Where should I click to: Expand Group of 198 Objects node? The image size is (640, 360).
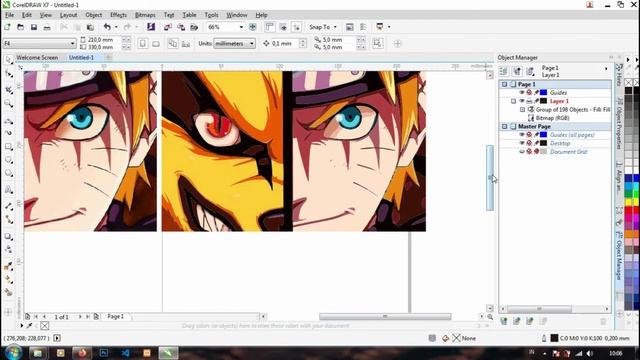tap(522, 109)
